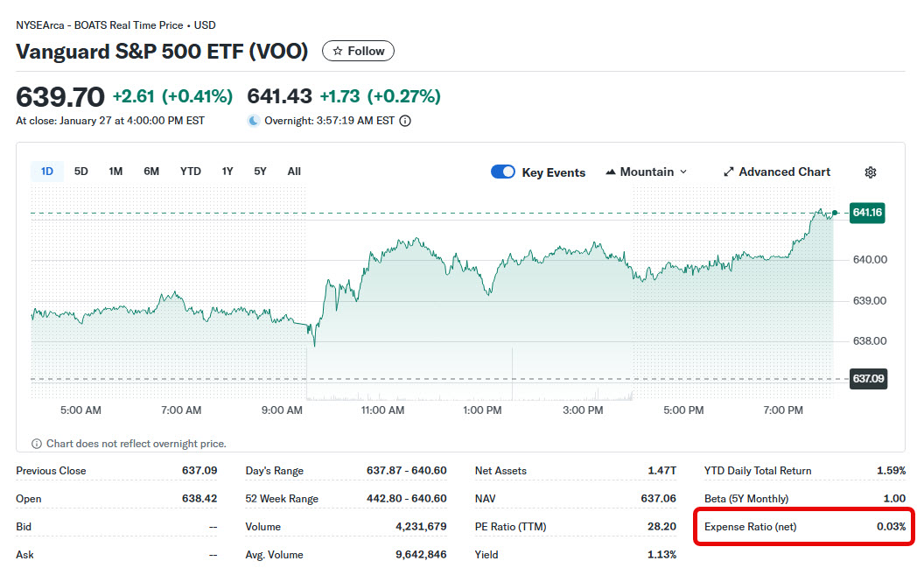Screen dimensions: 924x575
Task: Open the Advanced Chart view
Action: 777,172
